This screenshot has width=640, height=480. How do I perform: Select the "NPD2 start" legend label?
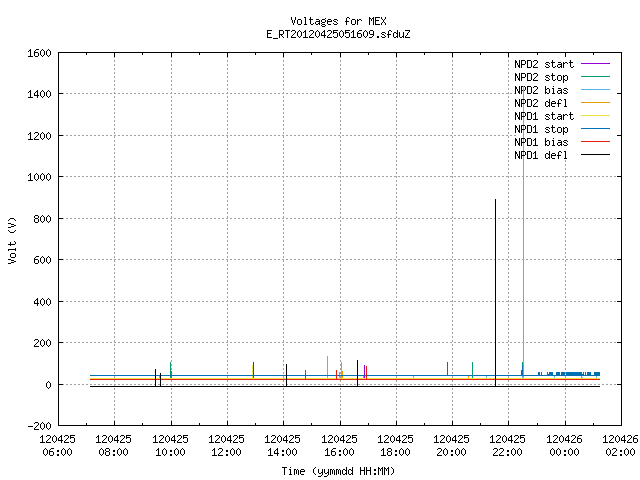544,64
